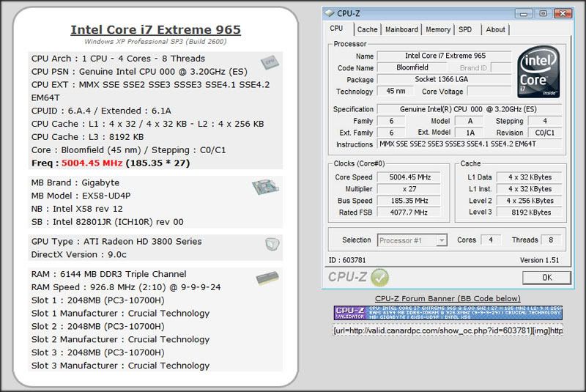This screenshot has height=392, width=586.
Task: Click the CPU PSN Genuine Intel CPU line
Action: pyautogui.click(x=139, y=71)
